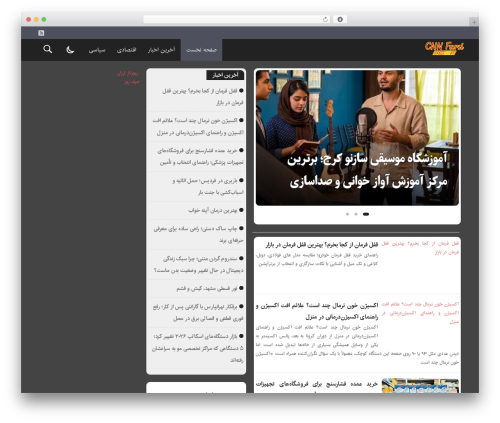Open sidebar link about قفل فرمان
The image size is (500, 423).
click(x=202, y=97)
